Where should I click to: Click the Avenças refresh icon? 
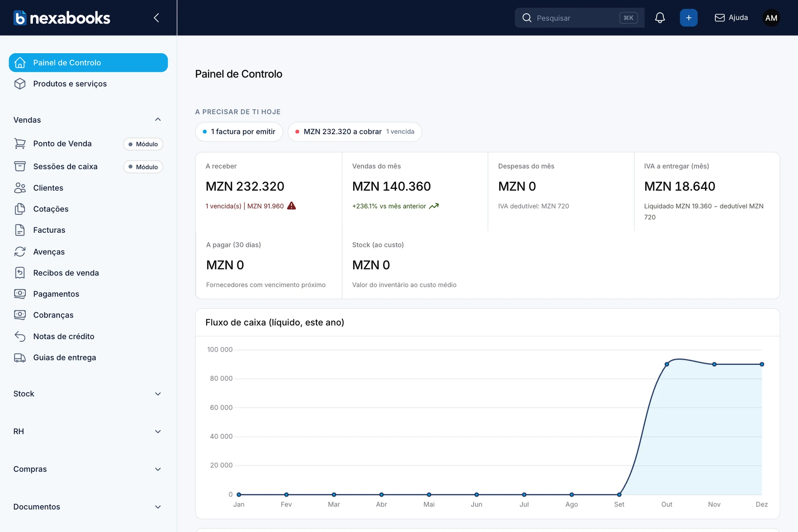click(x=20, y=252)
